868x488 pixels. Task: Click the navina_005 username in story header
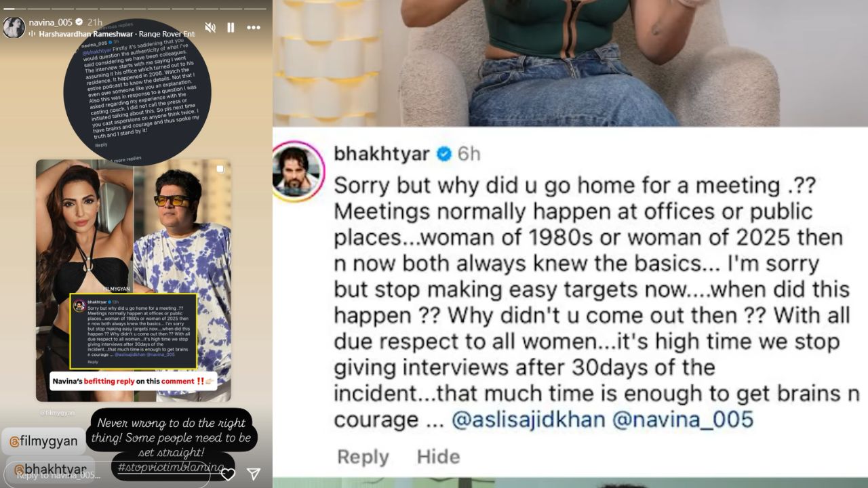click(x=51, y=22)
